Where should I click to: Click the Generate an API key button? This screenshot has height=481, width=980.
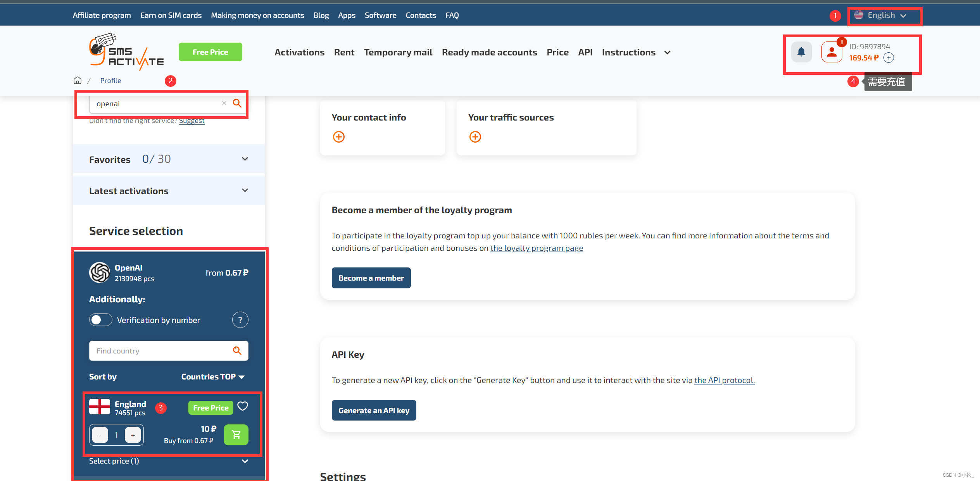tap(374, 410)
